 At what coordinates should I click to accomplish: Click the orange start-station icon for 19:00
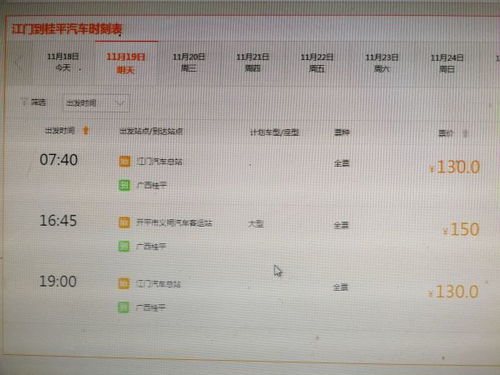(124, 283)
